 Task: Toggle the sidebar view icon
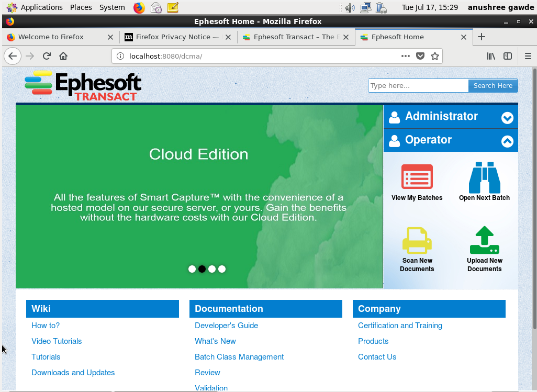coord(508,56)
